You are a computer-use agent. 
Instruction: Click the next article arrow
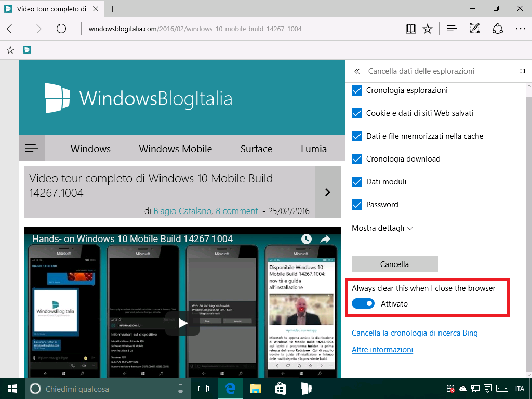[x=327, y=192]
